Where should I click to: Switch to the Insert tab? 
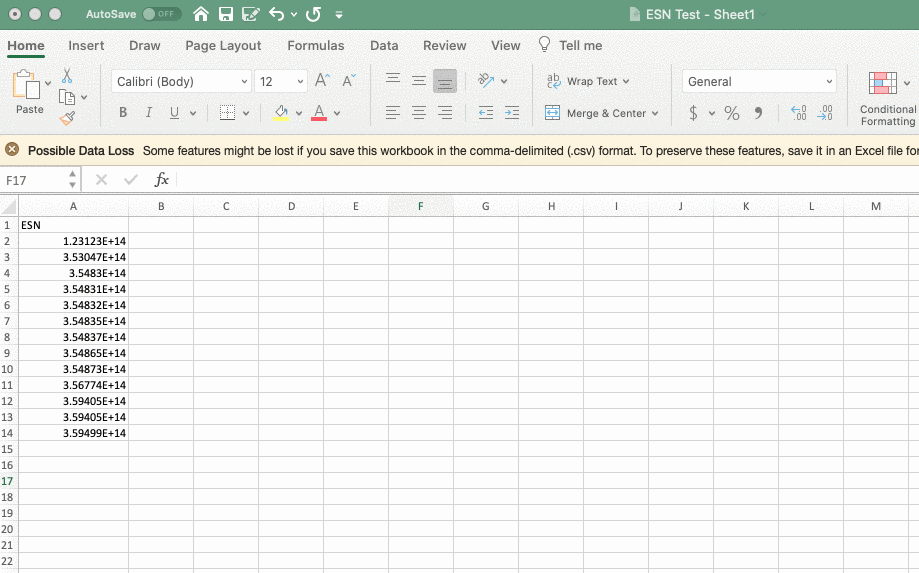point(86,46)
